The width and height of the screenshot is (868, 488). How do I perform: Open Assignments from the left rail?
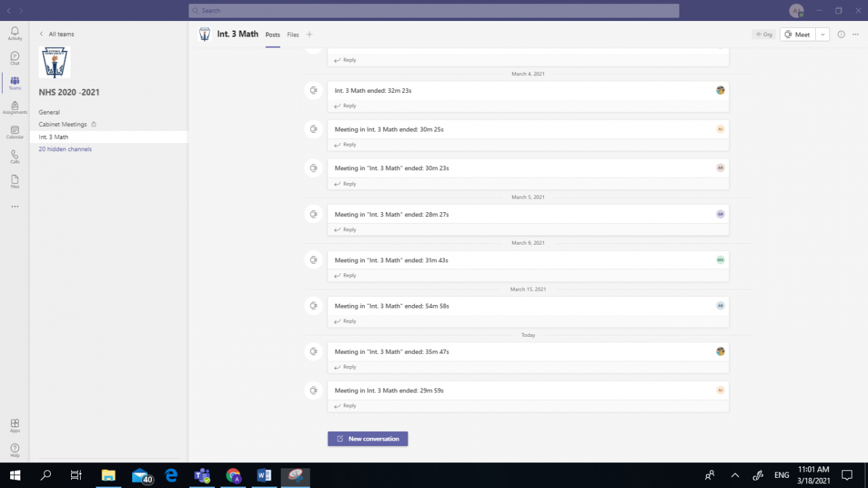point(14,108)
